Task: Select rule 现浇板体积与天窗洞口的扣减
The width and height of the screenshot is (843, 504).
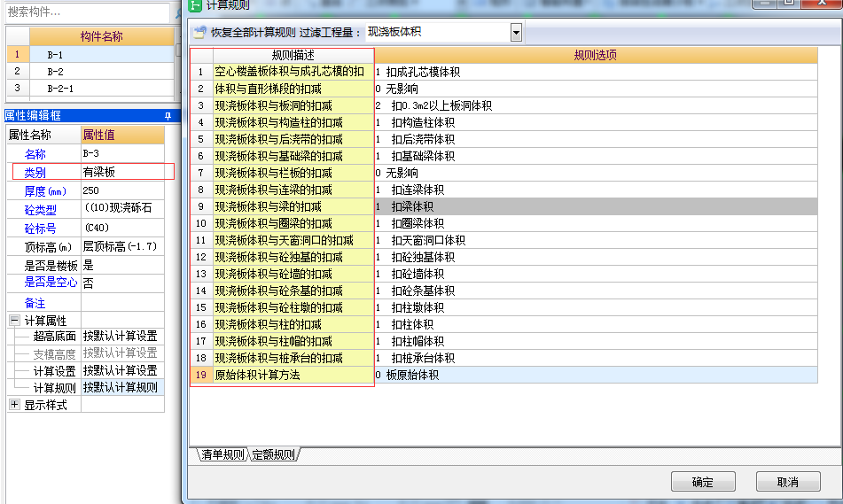Action: pos(293,240)
